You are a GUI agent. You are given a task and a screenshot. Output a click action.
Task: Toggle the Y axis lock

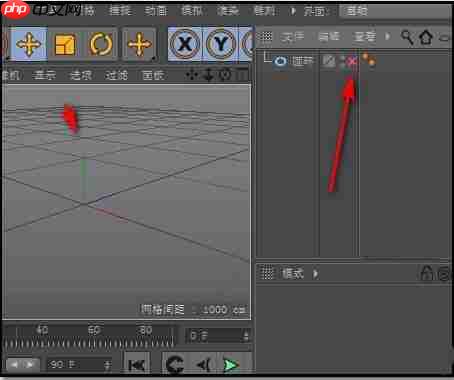tap(220, 44)
